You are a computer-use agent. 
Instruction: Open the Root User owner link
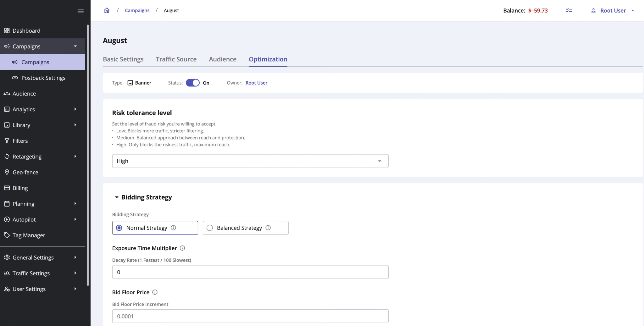click(256, 83)
